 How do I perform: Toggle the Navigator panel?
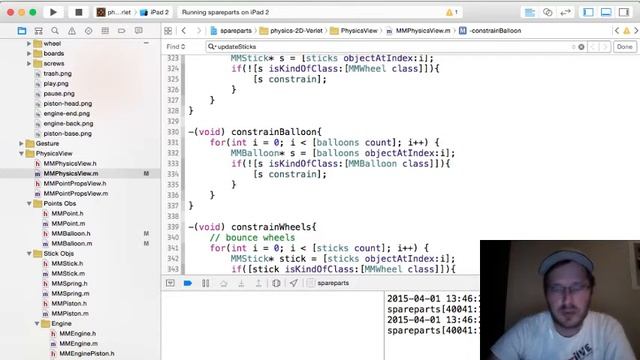(x=588, y=12)
